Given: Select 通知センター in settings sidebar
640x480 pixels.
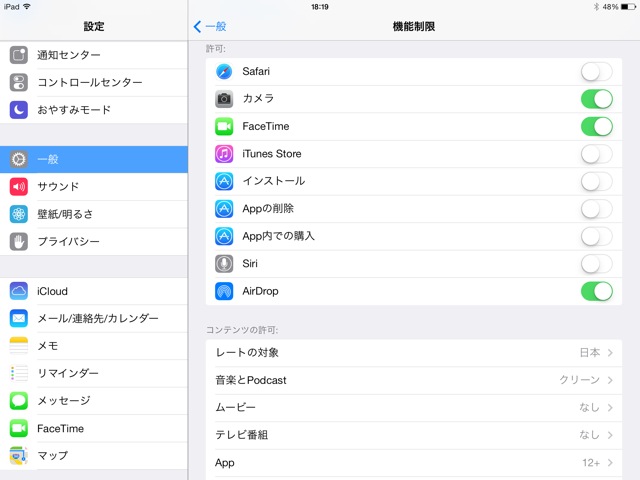Looking at the screenshot, I should point(94,55).
